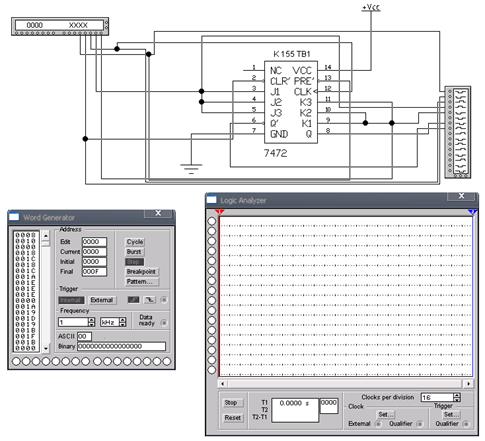Select the ground symbol in the circuit

pyautogui.click(x=191, y=168)
